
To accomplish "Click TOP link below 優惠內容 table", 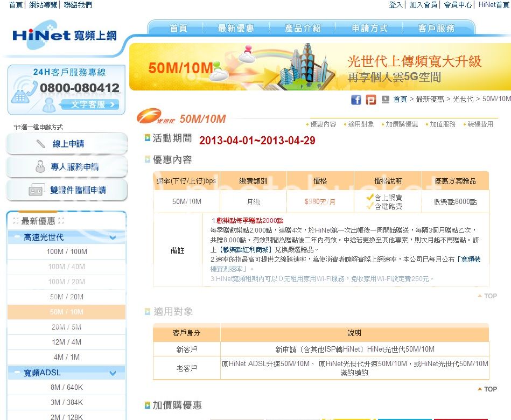I will (487, 296).
